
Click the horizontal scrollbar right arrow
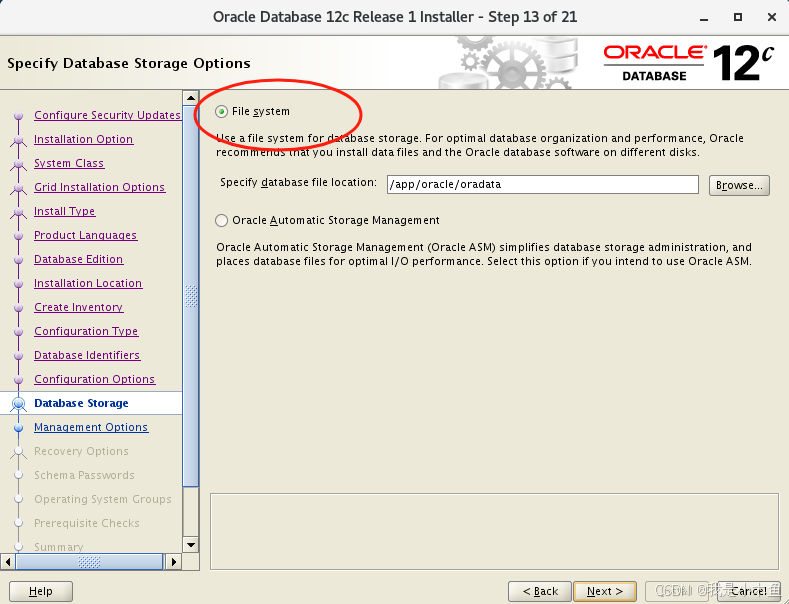coord(174,561)
